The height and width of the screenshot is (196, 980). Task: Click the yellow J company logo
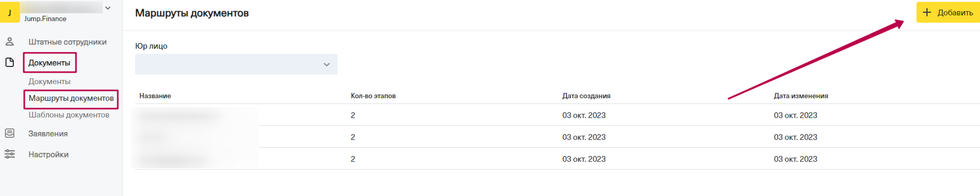click(9, 12)
